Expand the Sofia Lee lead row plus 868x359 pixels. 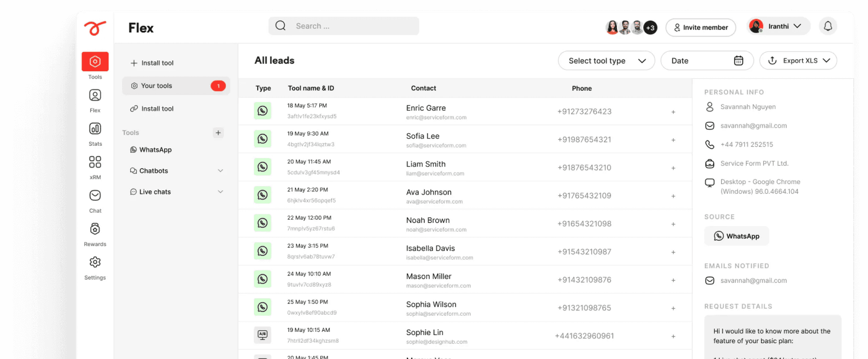673,140
